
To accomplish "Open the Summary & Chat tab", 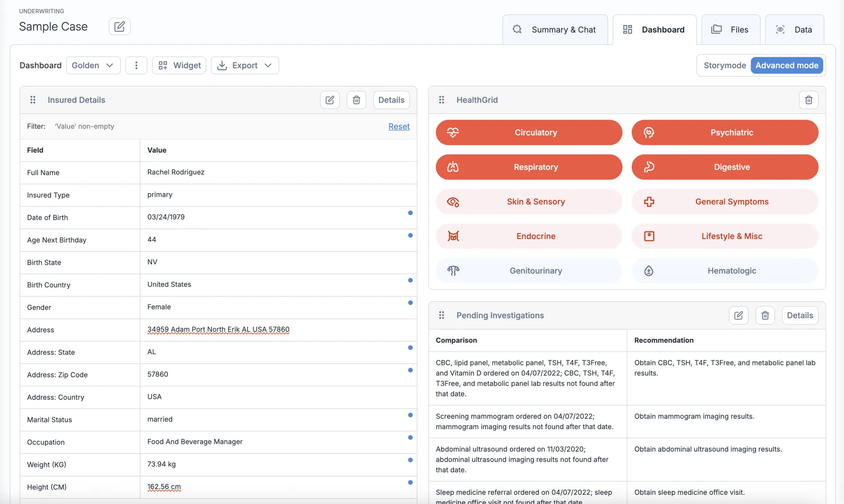I will (x=555, y=29).
